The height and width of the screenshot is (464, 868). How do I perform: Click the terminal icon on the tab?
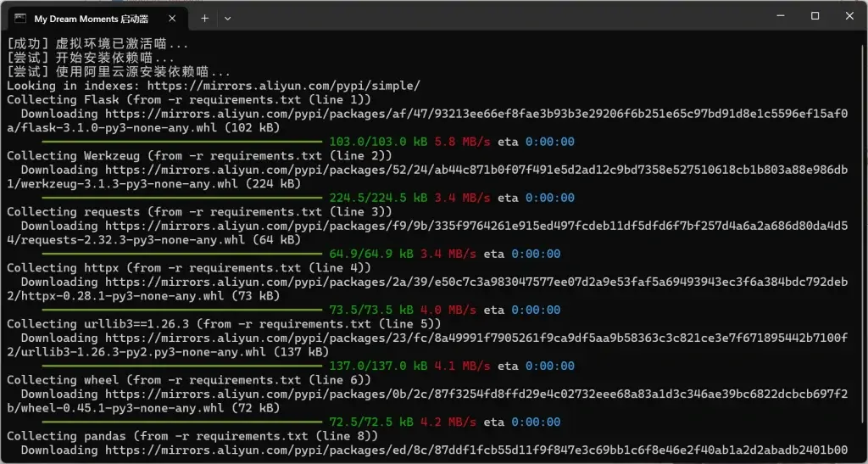pos(19,18)
